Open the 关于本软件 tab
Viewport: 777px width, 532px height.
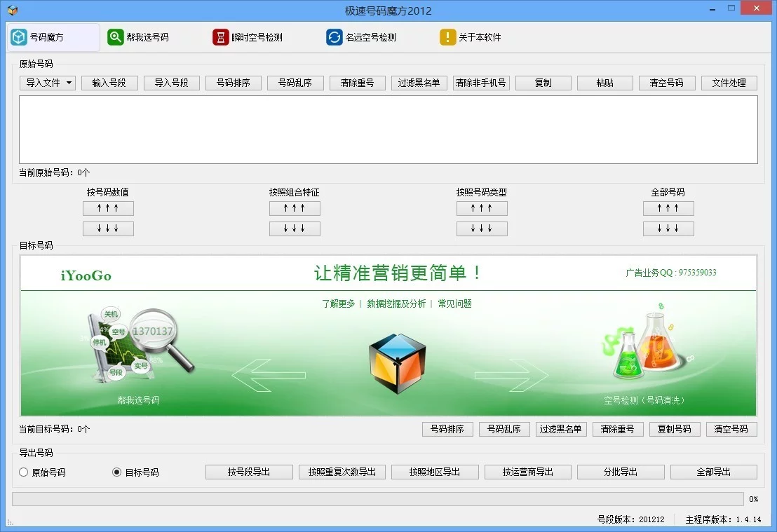coord(471,37)
